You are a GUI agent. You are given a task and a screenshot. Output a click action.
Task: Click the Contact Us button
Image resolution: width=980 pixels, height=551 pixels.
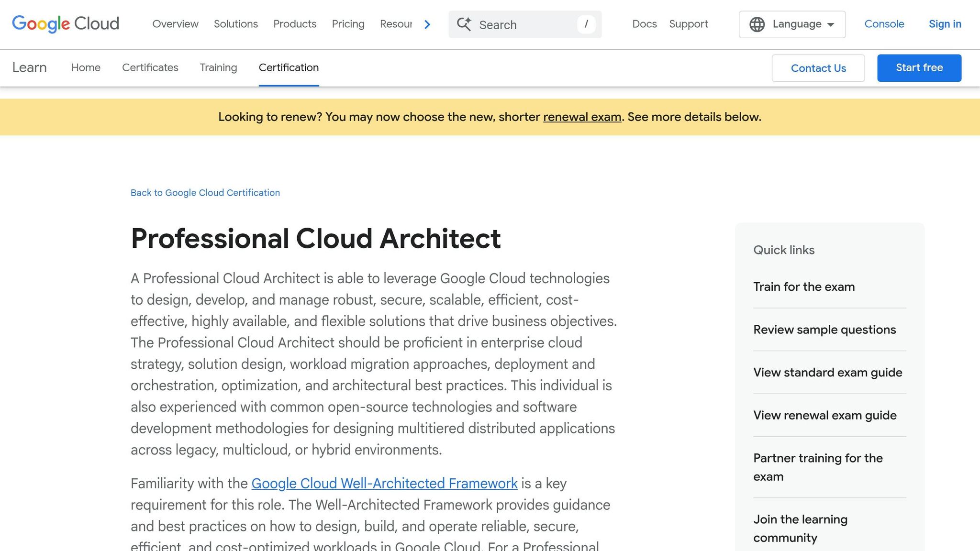(818, 68)
